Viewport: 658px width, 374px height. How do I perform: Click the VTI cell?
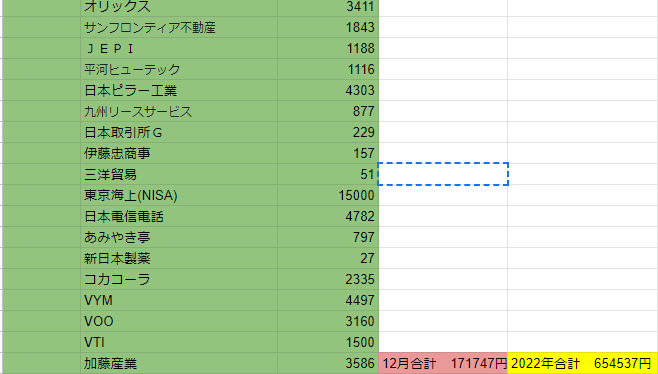[x=179, y=342]
